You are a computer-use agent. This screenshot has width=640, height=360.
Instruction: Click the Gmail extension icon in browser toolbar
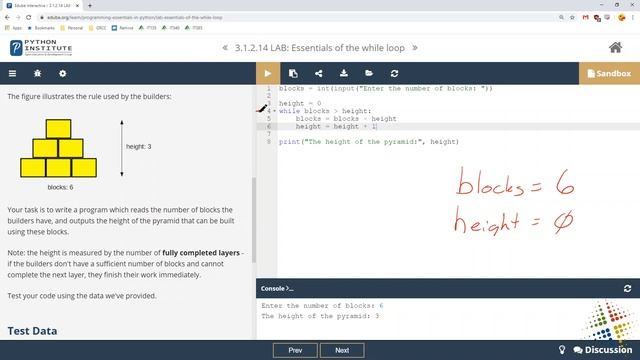[586, 18]
